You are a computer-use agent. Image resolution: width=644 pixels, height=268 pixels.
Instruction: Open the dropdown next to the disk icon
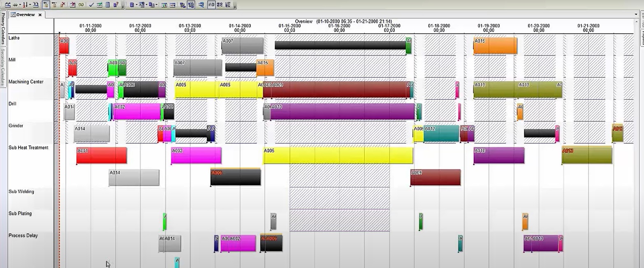click(137, 5)
